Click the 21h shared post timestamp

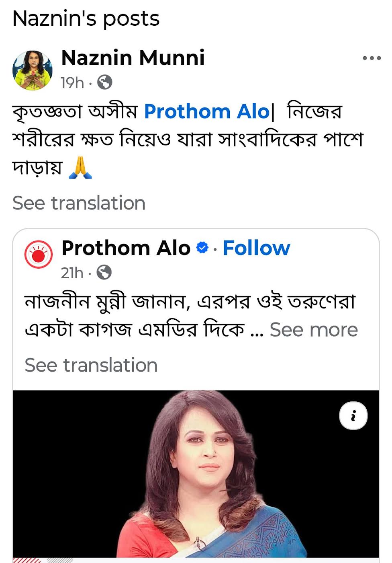click(72, 273)
